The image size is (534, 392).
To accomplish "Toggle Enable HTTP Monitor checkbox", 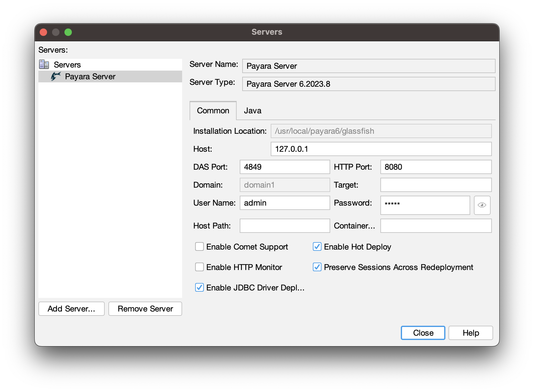I will point(199,267).
